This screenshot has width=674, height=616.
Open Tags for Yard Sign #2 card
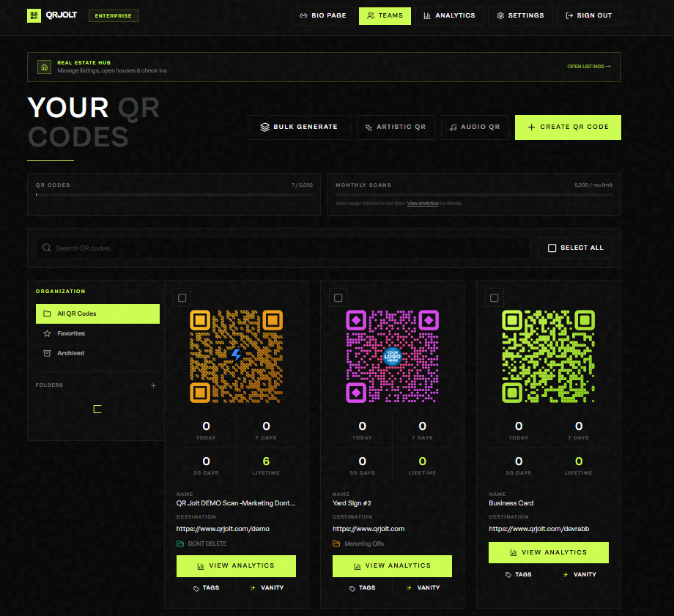click(362, 588)
